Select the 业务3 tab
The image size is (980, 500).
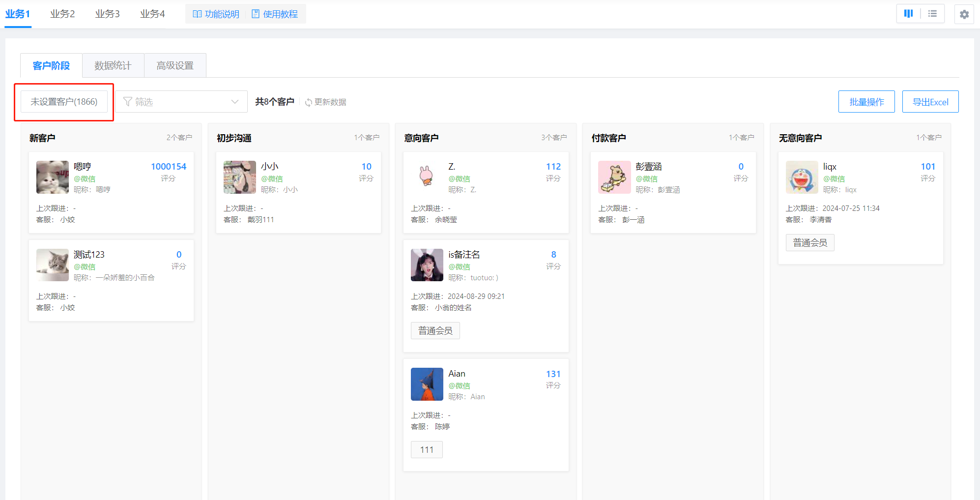point(107,14)
